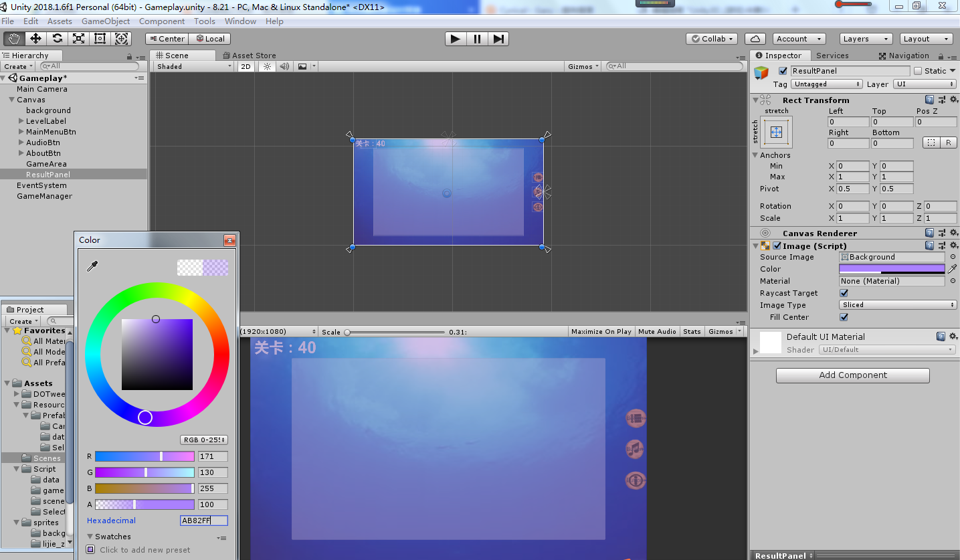Toggle 2D scene view mode
This screenshot has height=560, width=960.
coord(246,66)
